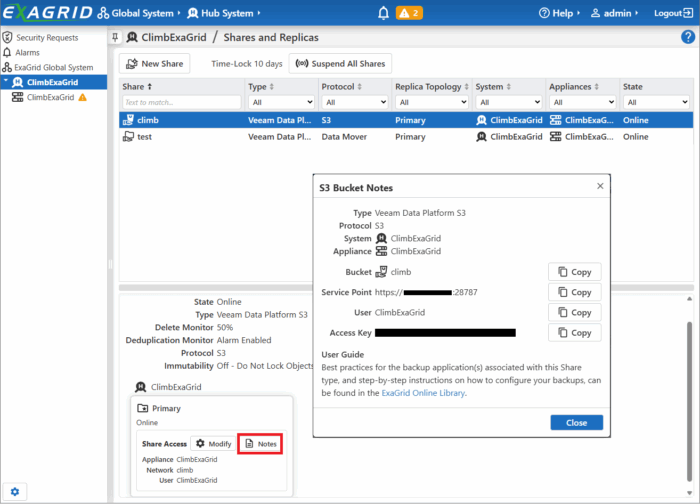Open the ExaGrid Online Library link
Viewport: 700px width, 504px height.
pyautogui.click(x=423, y=393)
